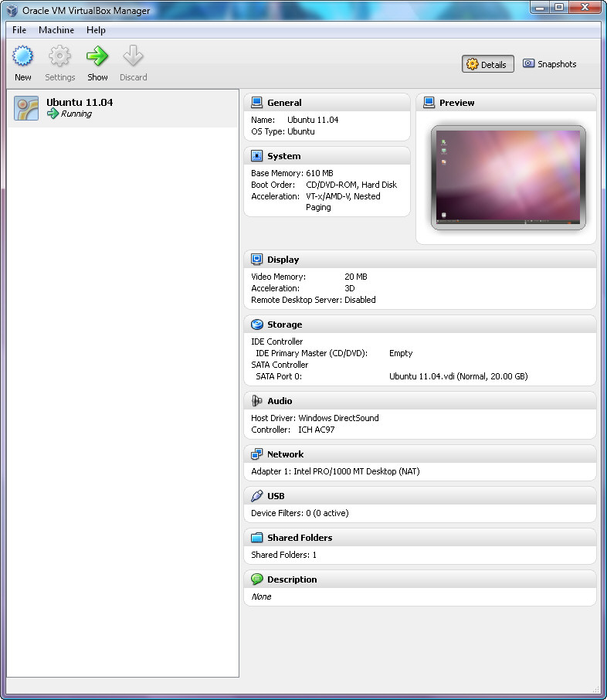Switch to the Snapshots view
This screenshot has height=700, width=607.
pyautogui.click(x=549, y=64)
